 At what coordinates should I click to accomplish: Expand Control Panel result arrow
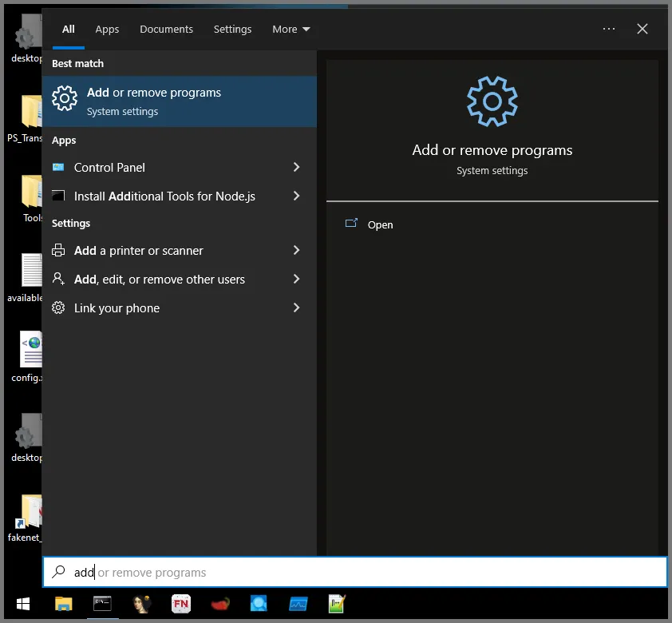[296, 167]
